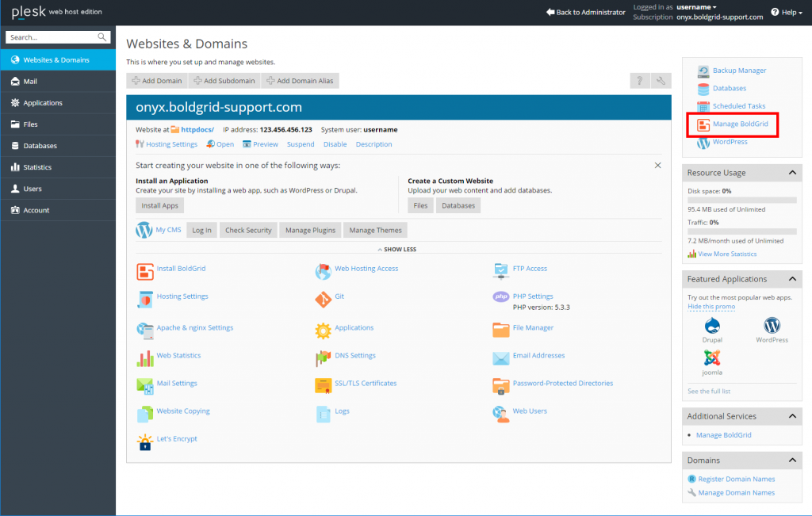Go to Applications in the sidebar
Image resolution: width=812 pixels, height=516 pixels.
coord(58,103)
